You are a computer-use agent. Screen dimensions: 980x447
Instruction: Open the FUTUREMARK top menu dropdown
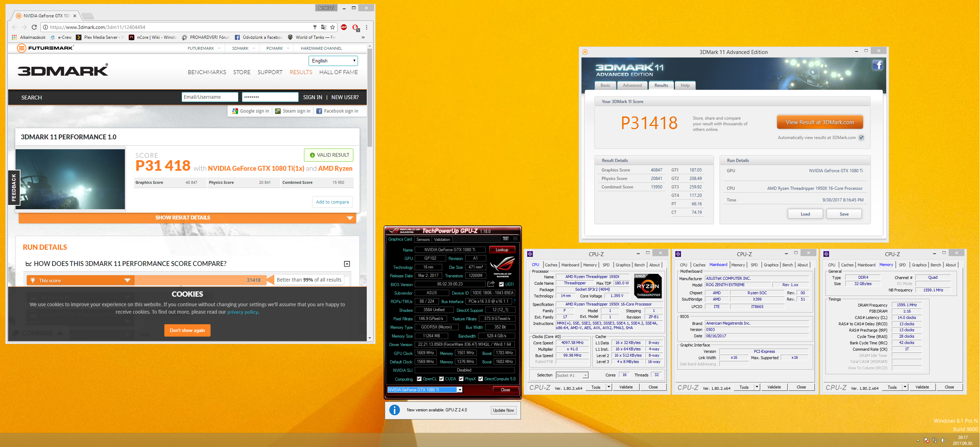pyautogui.click(x=204, y=48)
